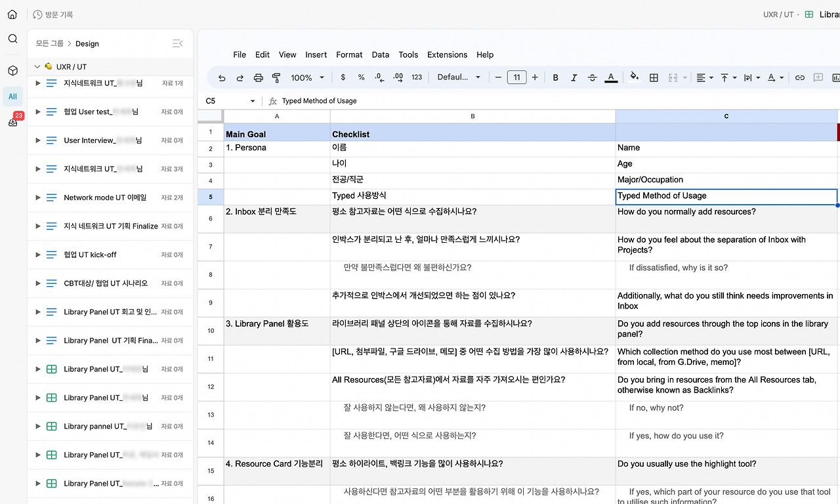
Task: Expand the Network mode UT 이메일 row
Action: pos(37,198)
